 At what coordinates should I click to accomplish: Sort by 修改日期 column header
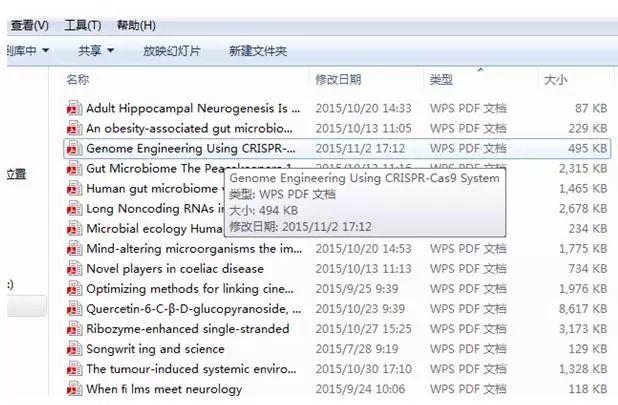tap(338, 80)
